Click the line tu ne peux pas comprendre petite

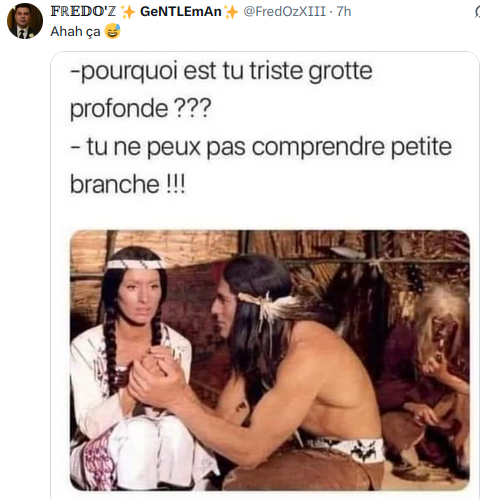[261, 147]
